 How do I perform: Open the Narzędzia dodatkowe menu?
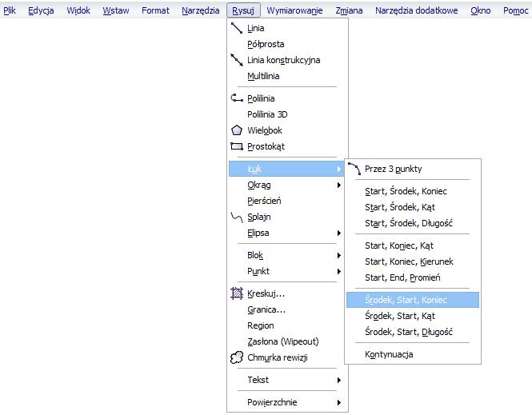[416, 10]
